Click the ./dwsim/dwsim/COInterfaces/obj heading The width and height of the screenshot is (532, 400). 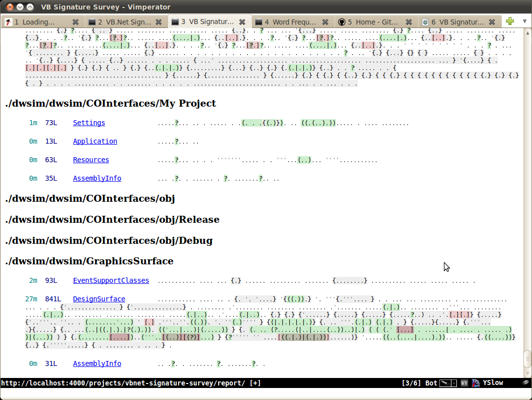[x=90, y=198]
